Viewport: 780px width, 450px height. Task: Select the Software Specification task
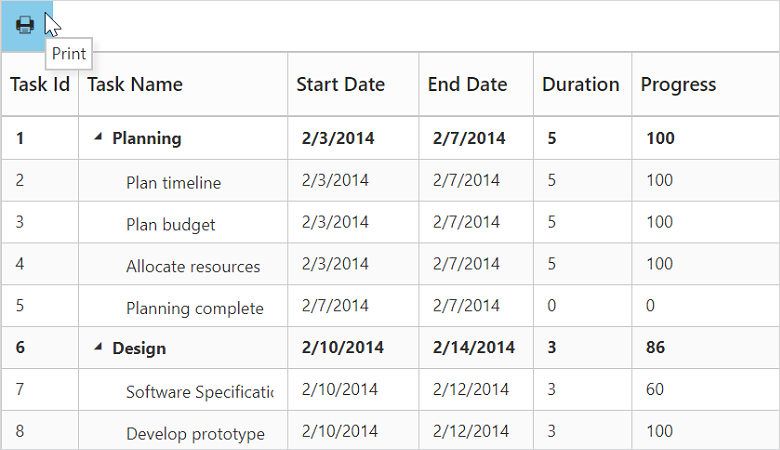coord(199,392)
